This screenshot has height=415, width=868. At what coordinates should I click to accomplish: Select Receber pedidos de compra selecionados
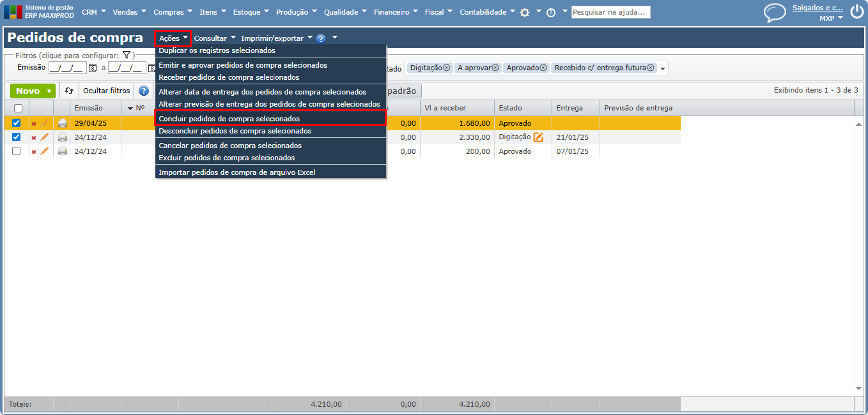(x=270, y=77)
